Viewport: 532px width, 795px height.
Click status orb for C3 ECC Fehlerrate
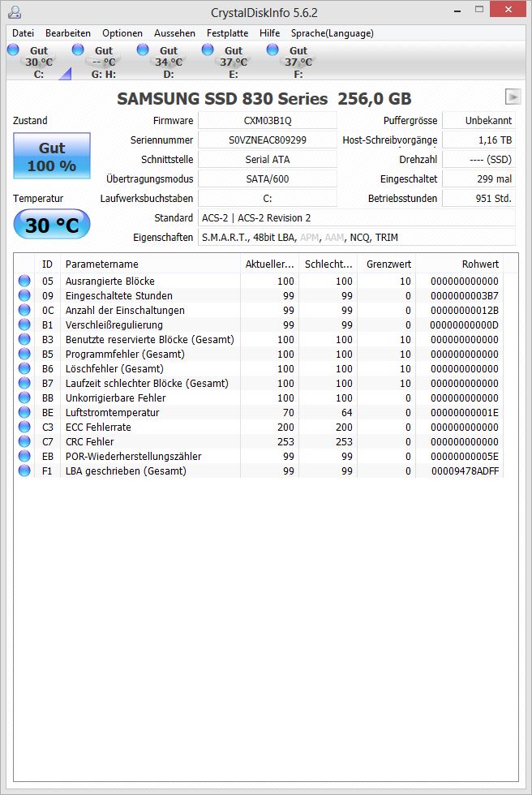pos(24,427)
